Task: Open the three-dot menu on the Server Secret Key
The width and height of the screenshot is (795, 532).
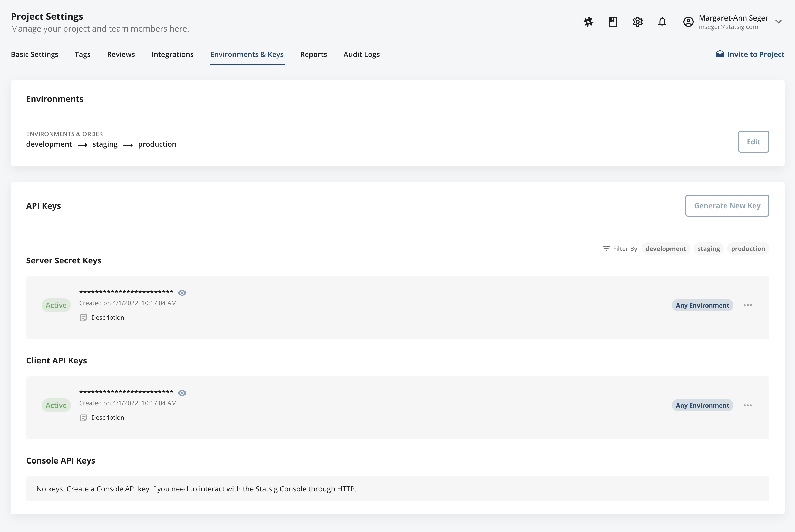Action: [748, 305]
